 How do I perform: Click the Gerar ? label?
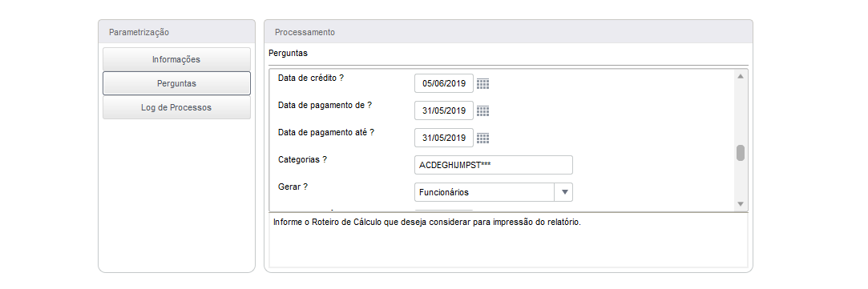[x=293, y=187]
